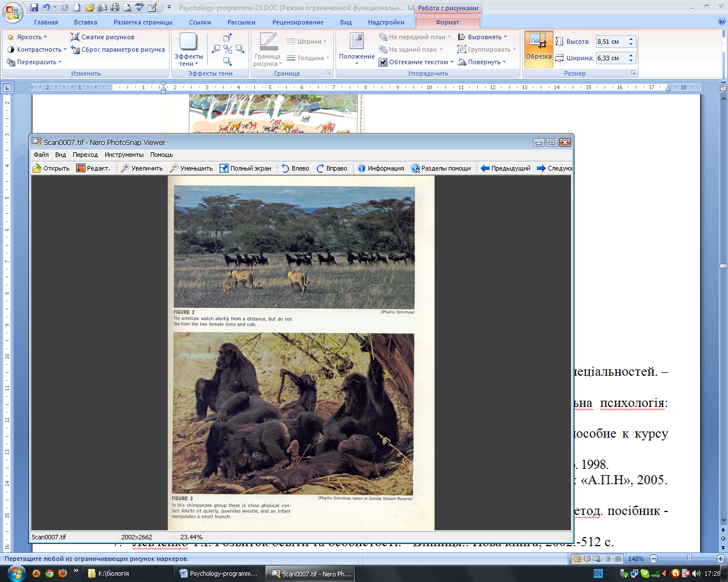The height and width of the screenshot is (582, 728).
Task: Open Выровнять align dropdown
Action: [x=482, y=37]
